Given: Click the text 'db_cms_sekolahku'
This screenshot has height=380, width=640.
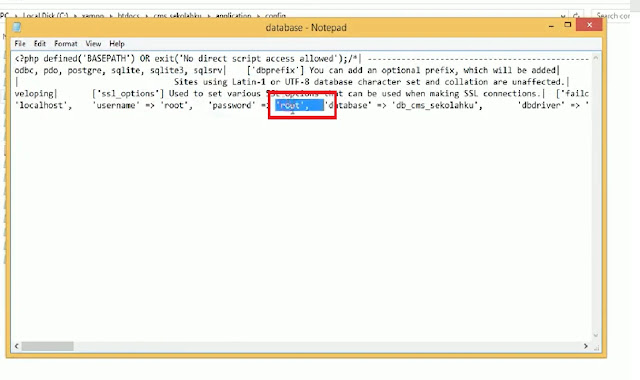Looking at the screenshot, I should [435, 105].
